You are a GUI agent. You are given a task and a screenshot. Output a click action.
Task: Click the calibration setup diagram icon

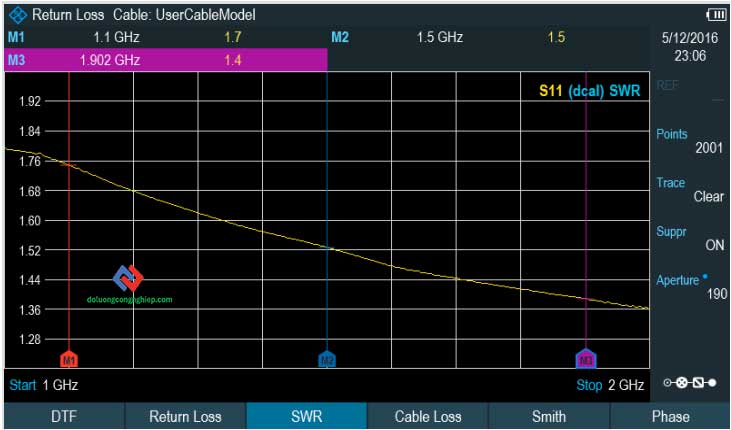click(690, 383)
